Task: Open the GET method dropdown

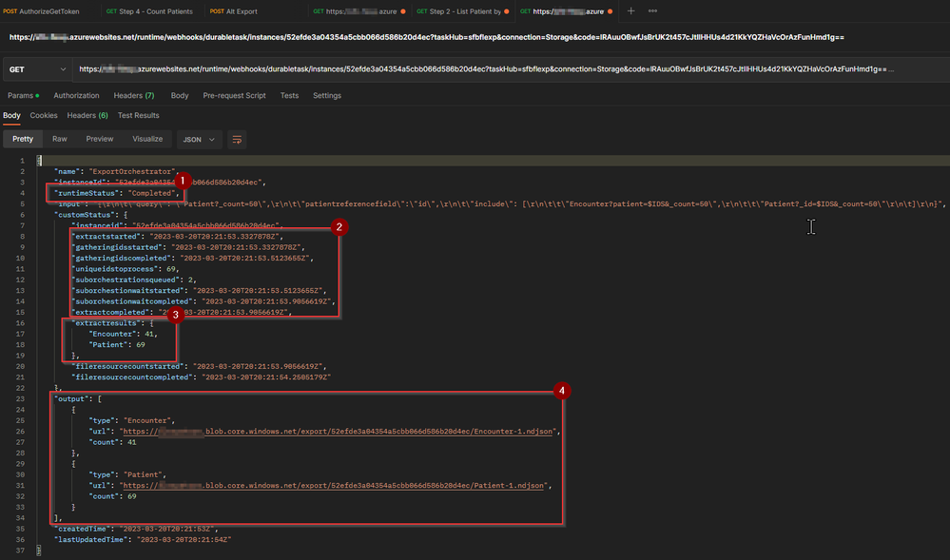Action: [37, 69]
